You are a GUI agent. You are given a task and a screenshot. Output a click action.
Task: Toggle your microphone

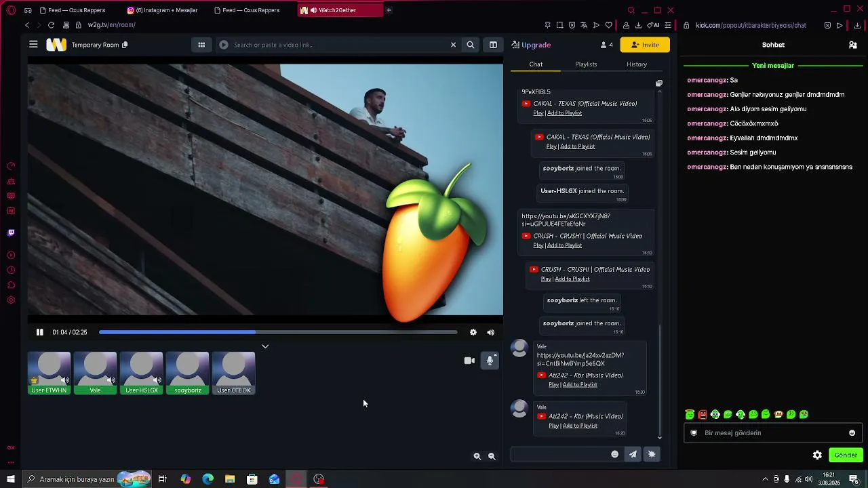490,361
